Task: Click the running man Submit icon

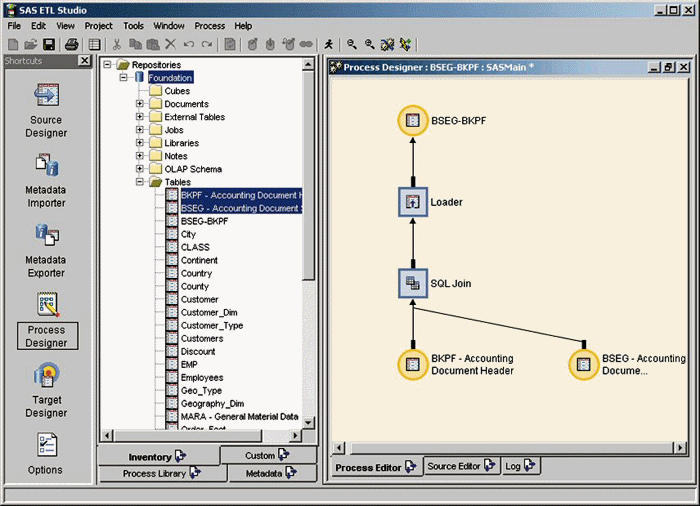Action: point(329,44)
